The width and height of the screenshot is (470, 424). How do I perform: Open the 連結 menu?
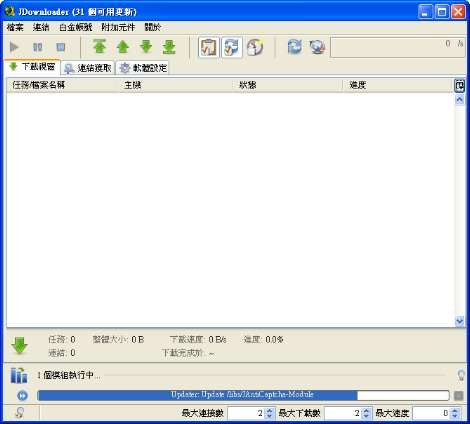(x=41, y=27)
